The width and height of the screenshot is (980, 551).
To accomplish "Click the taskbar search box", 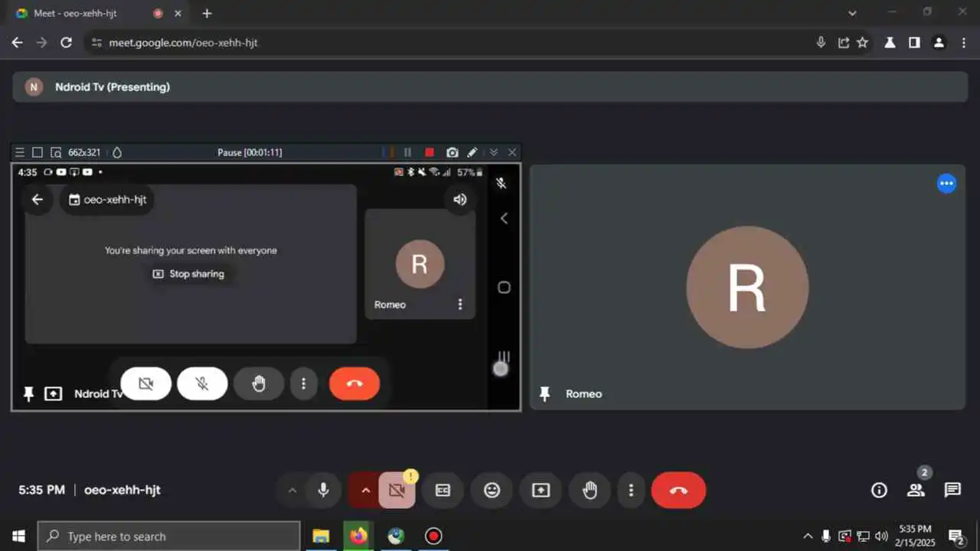I will tap(168, 536).
